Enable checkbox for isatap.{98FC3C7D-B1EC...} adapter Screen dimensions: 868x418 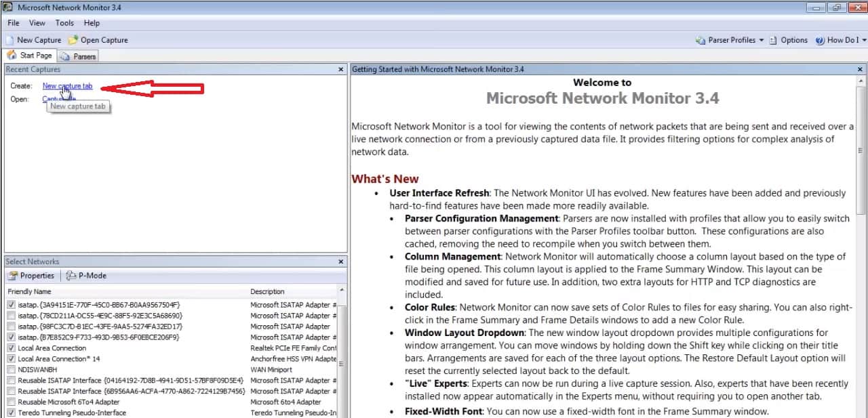point(12,327)
